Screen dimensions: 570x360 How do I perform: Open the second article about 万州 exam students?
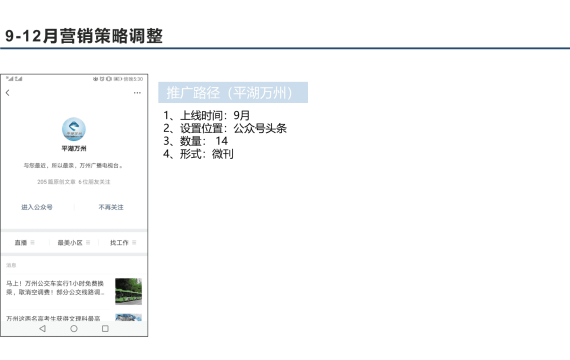[53, 318]
